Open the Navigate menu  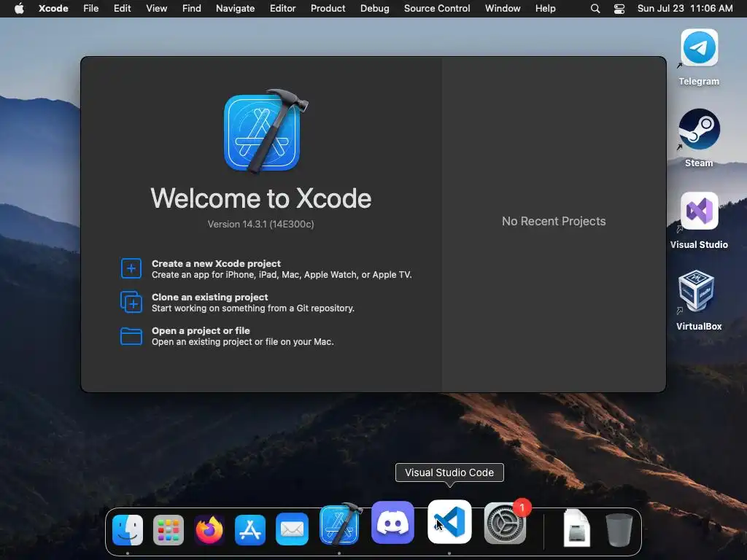pos(235,8)
